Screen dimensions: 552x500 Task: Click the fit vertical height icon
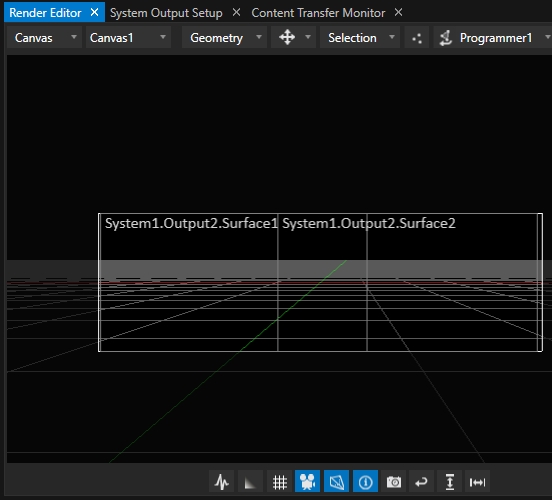[x=450, y=481]
